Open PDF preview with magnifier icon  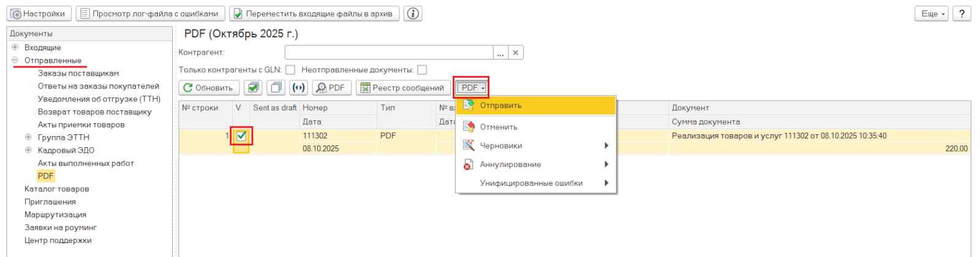(331, 88)
